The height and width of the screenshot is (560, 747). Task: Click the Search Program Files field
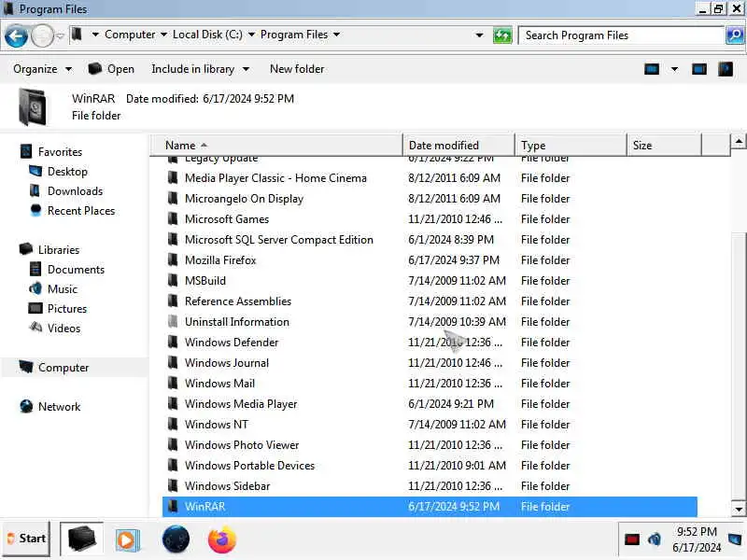(622, 35)
